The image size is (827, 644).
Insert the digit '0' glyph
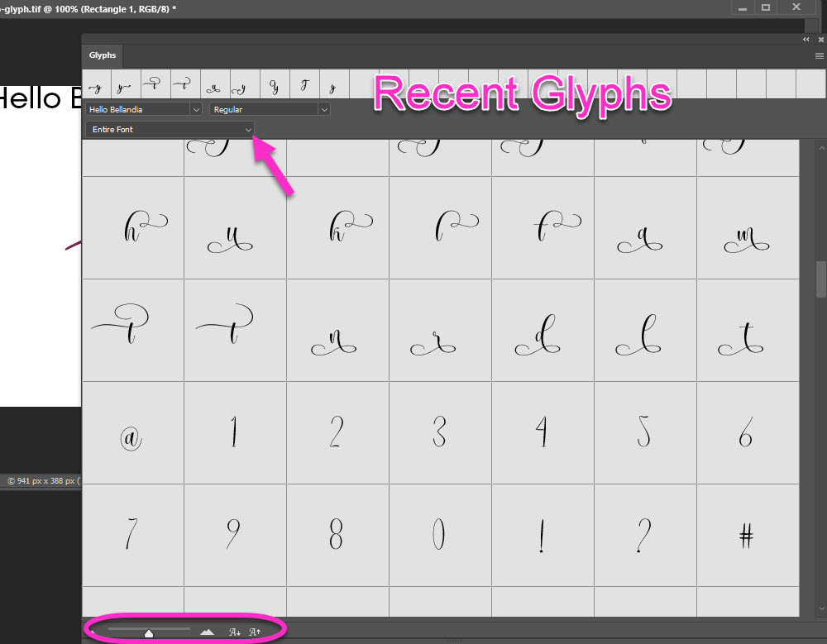tap(441, 535)
